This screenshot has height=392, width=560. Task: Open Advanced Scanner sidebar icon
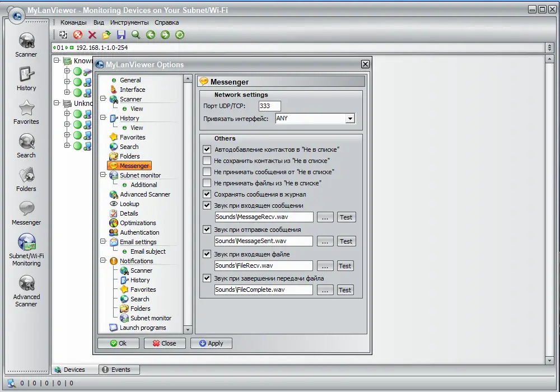(x=26, y=291)
